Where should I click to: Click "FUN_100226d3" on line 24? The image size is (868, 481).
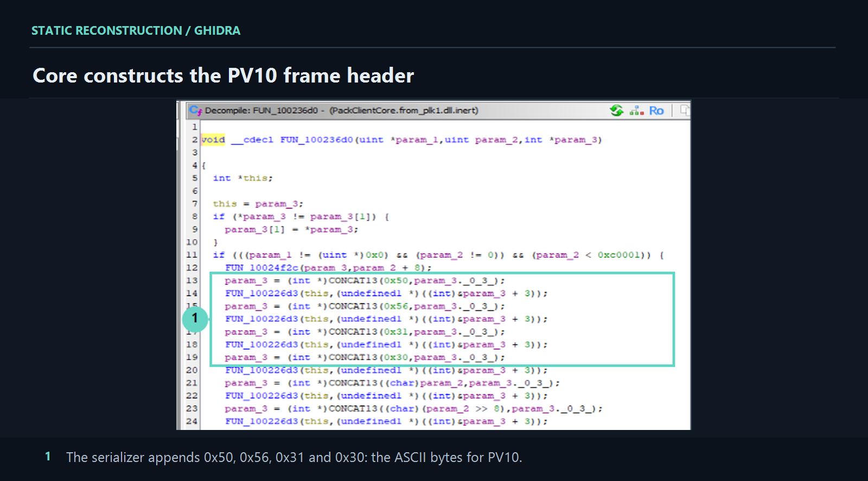[262, 421]
